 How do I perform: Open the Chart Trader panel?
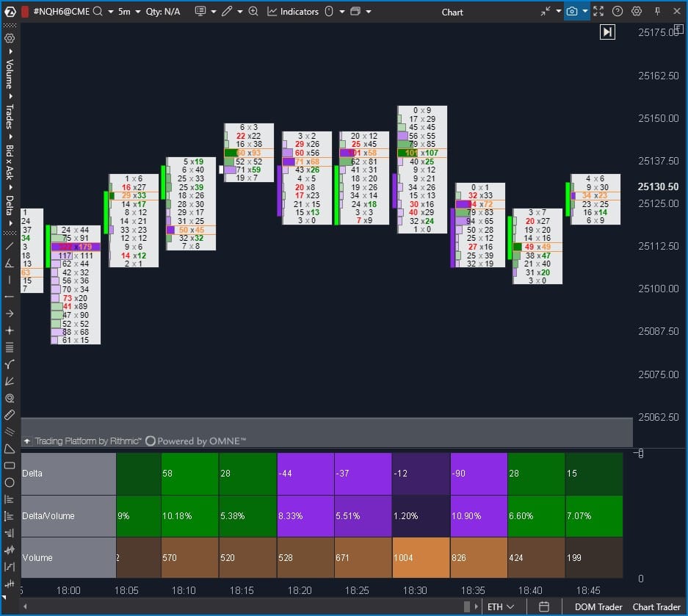pos(656,606)
